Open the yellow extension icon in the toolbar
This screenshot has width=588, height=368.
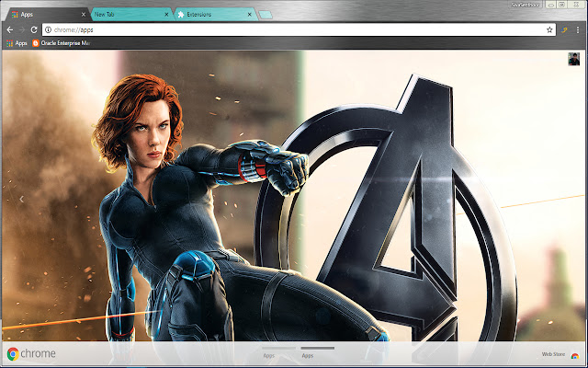pos(564,30)
